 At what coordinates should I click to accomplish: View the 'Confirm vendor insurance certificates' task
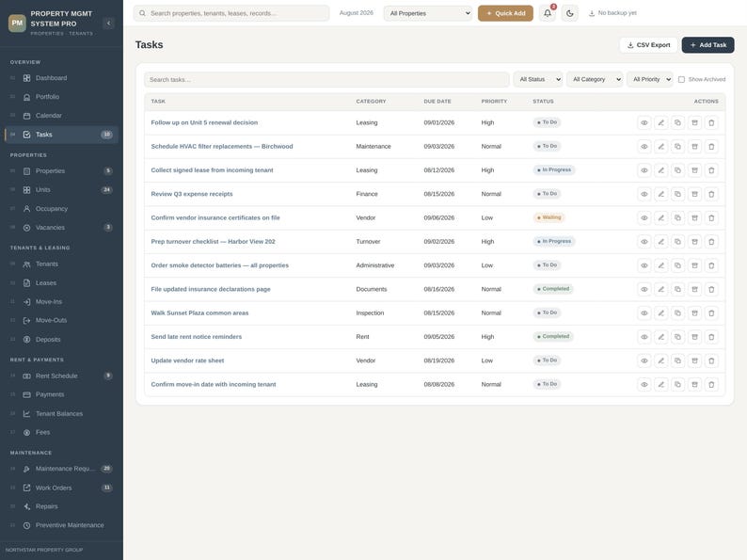[x=644, y=218]
